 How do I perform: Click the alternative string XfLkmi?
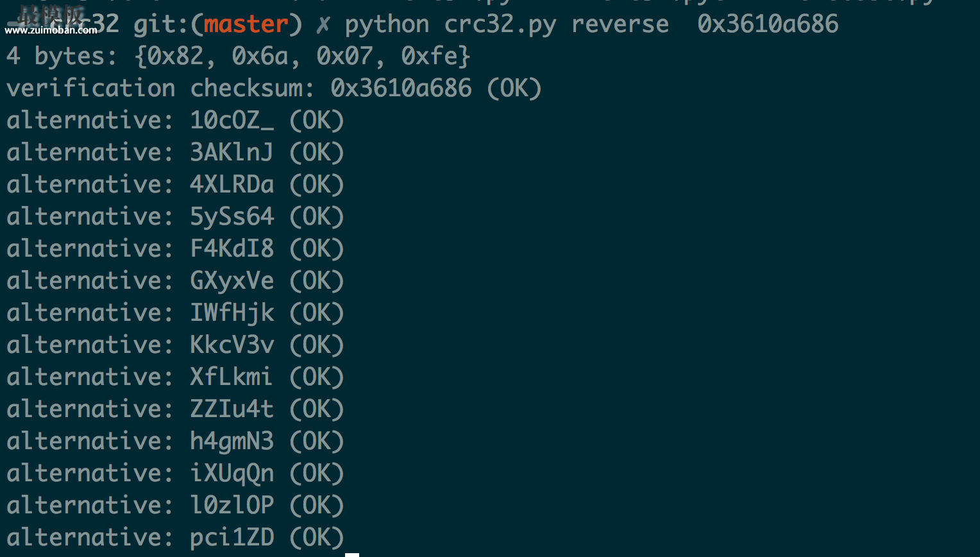point(232,377)
